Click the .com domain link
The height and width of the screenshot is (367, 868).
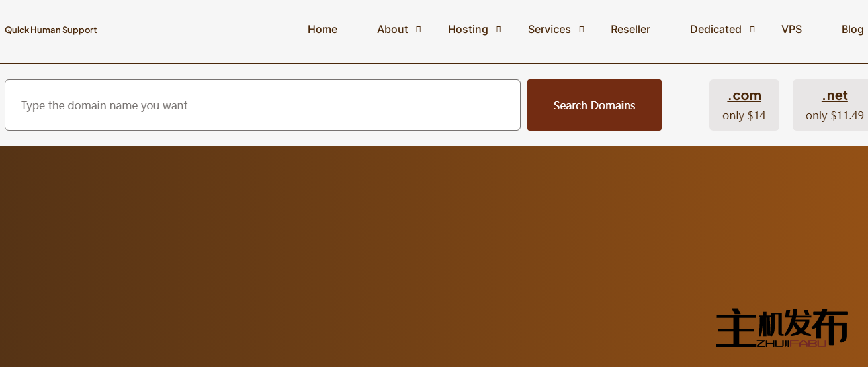pyautogui.click(x=744, y=95)
